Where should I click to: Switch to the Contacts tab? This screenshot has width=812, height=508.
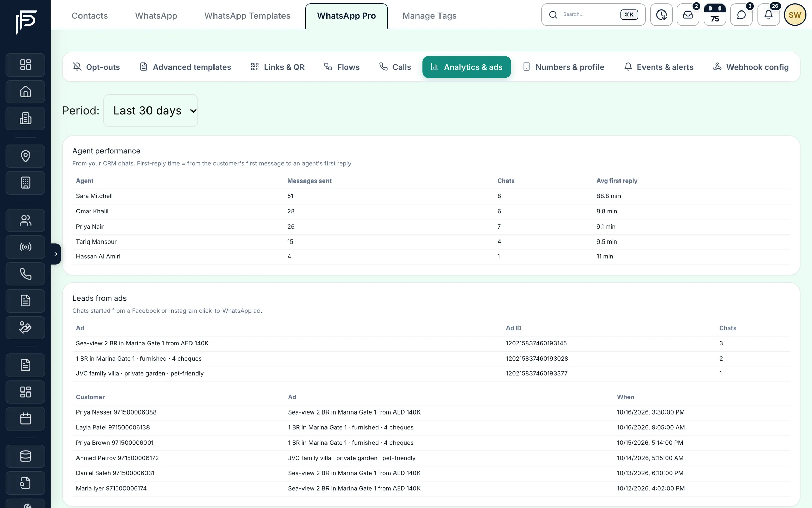tap(90, 16)
